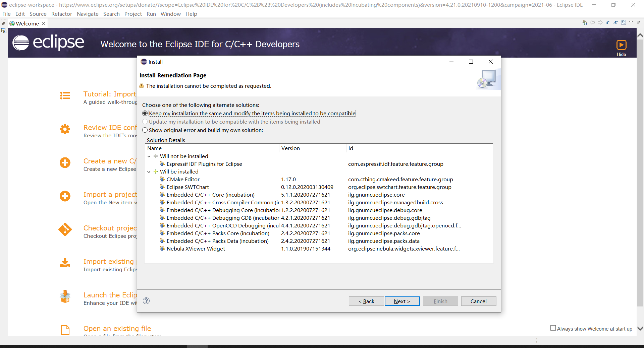
Task: Open the File menu
Action: (x=6, y=14)
